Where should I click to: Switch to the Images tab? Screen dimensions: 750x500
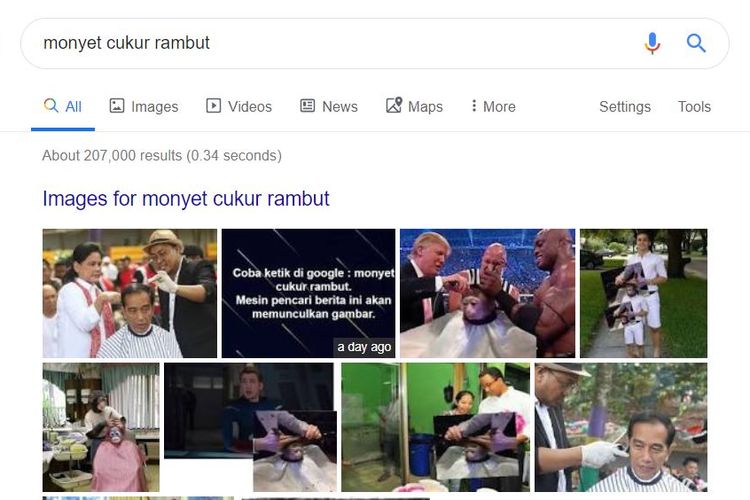(x=144, y=106)
